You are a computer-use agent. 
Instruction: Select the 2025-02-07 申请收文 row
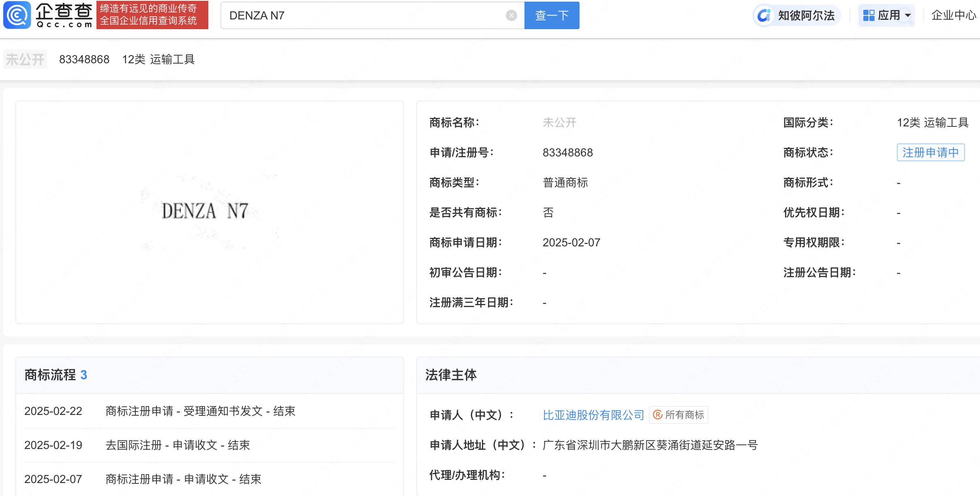[210, 479]
